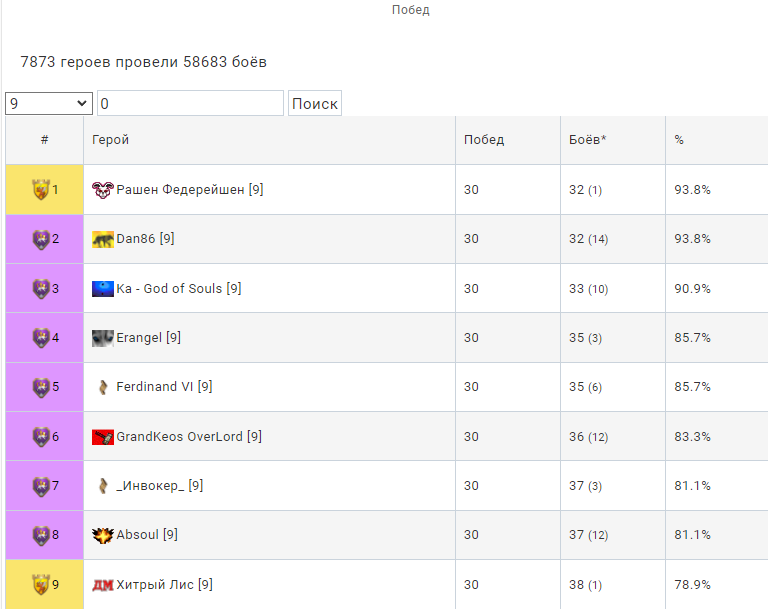Click the search input field containing 0
768x609 pixels.
pyautogui.click(x=190, y=103)
